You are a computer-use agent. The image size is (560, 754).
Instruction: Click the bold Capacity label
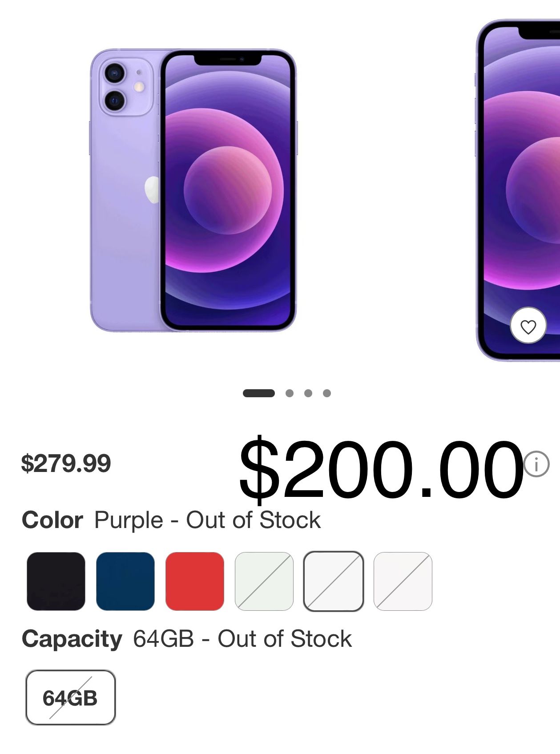click(x=72, y=639)
